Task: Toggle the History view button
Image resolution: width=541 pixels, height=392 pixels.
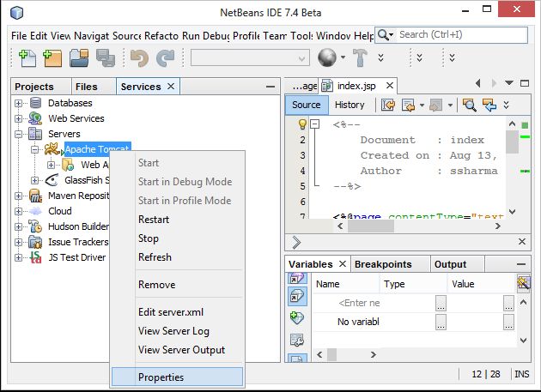Action: click(350, 105)
